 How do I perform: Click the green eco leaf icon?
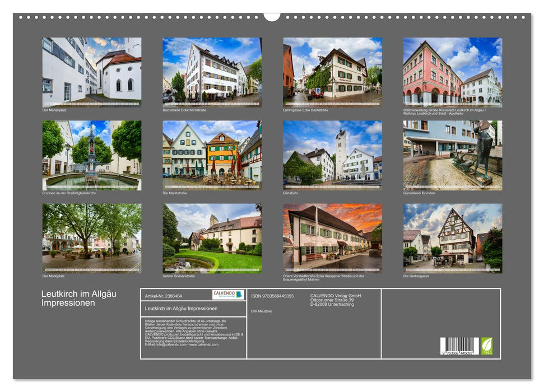click(486, 346)
